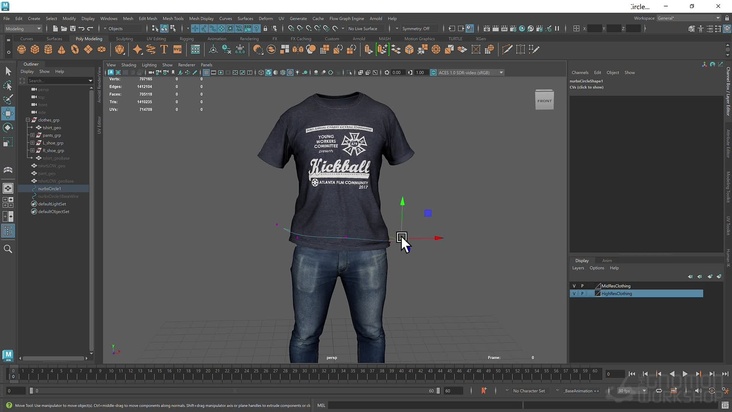Open the Channel Box Channels menu
732x412 pixels.
(x=580, y=72)
